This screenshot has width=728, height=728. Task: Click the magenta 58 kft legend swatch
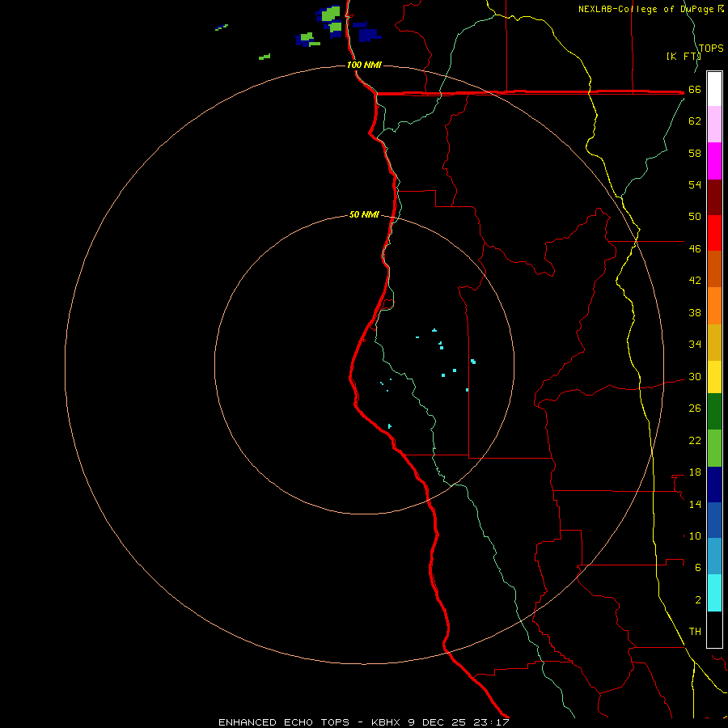(714, 161)
